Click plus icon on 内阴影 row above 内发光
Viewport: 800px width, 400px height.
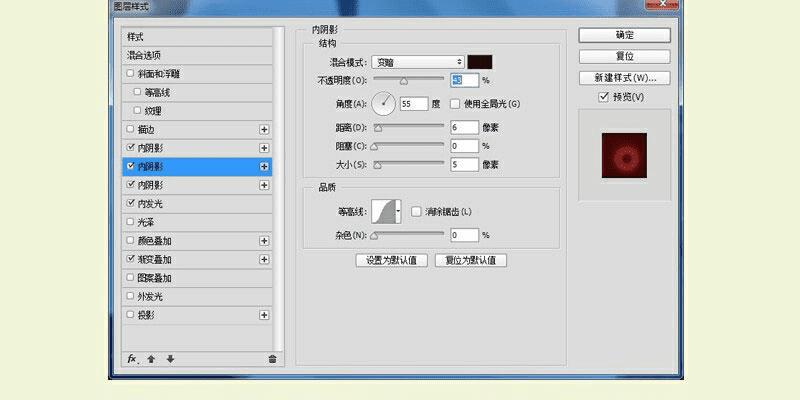coord(264,185)
